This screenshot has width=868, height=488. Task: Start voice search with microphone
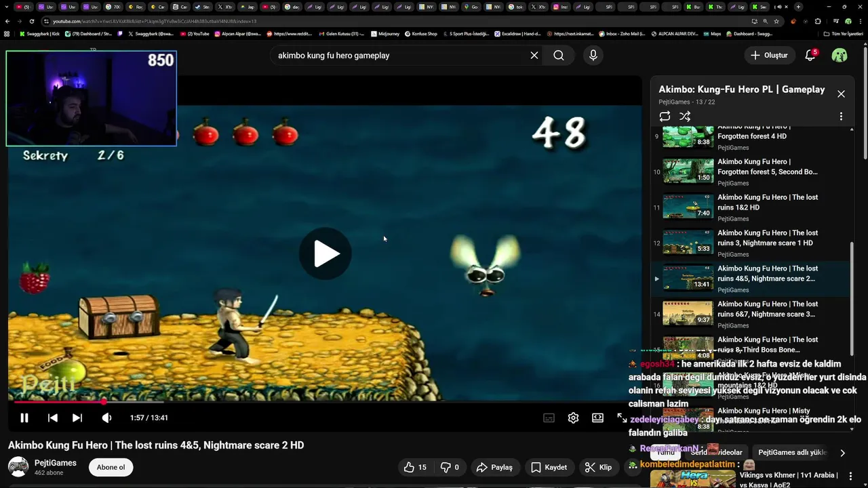[x=593, y=56]
